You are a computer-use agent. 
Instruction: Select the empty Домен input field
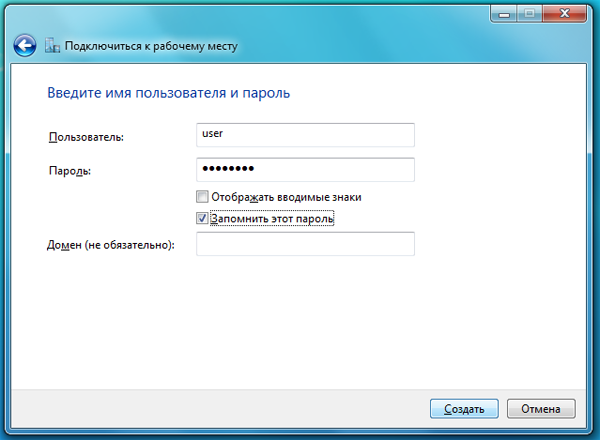coord(305,244)
